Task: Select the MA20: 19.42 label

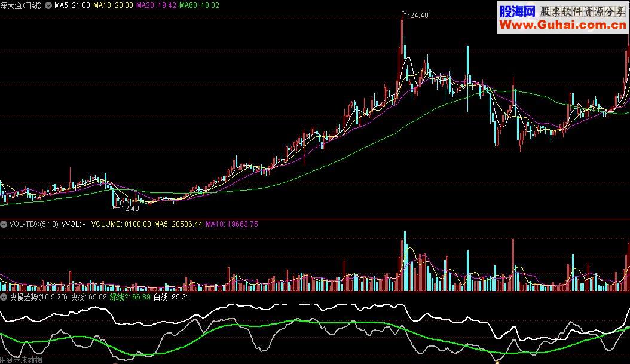Action: [156, 5]
